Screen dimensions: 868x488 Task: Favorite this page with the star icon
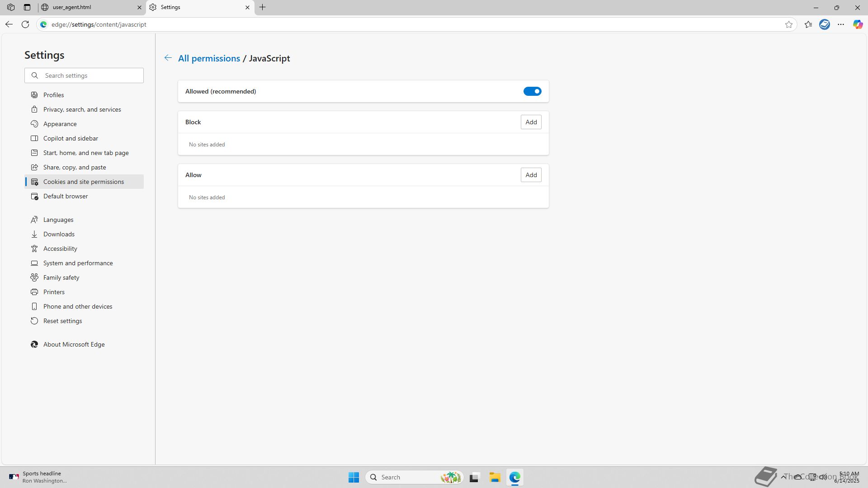[789, 24]
